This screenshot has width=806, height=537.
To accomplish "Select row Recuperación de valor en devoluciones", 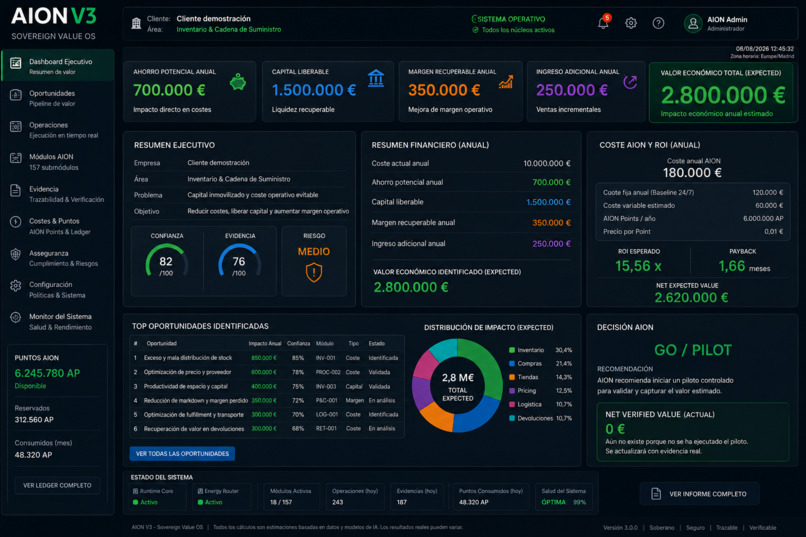I will [x=266, y=429].
